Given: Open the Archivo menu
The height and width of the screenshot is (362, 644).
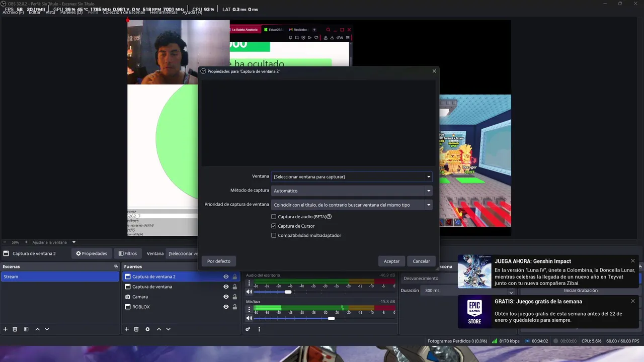Looking at the screenshot, I should tap(13, 12).
